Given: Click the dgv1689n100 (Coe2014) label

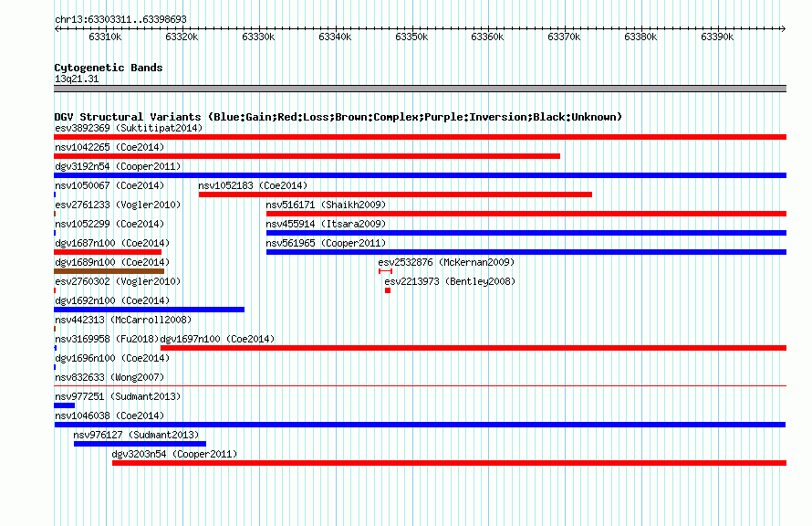Looking at the screenshot, I should [112, 262].
